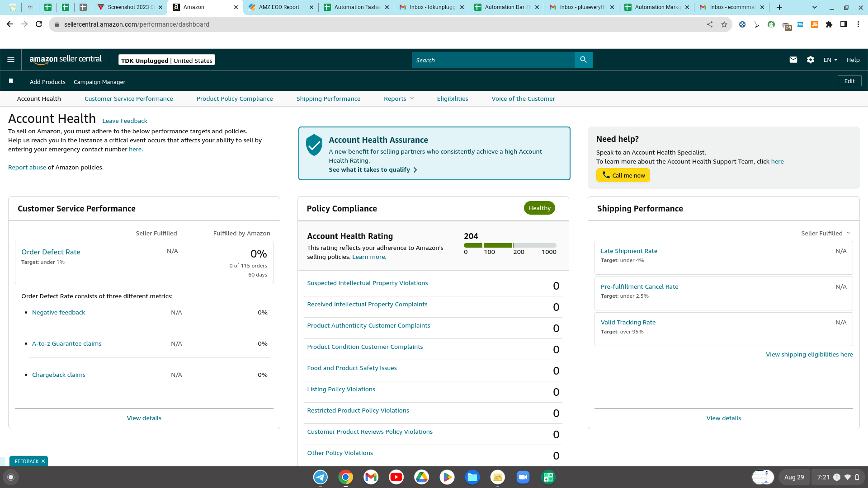
Task: Click the Edit button
Action: (849, 81)
